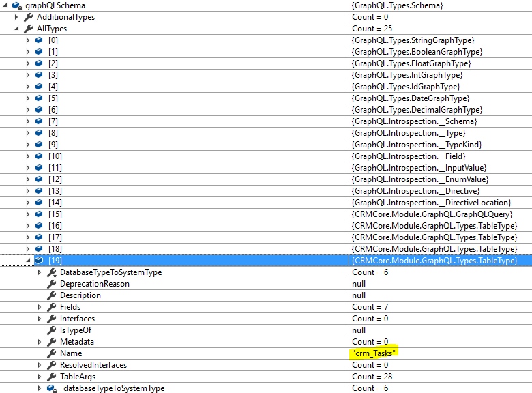Screen dimensions: 532x393
Task: Expand DatabaseTypeToSystemType property
Action: tap(40, 272)
